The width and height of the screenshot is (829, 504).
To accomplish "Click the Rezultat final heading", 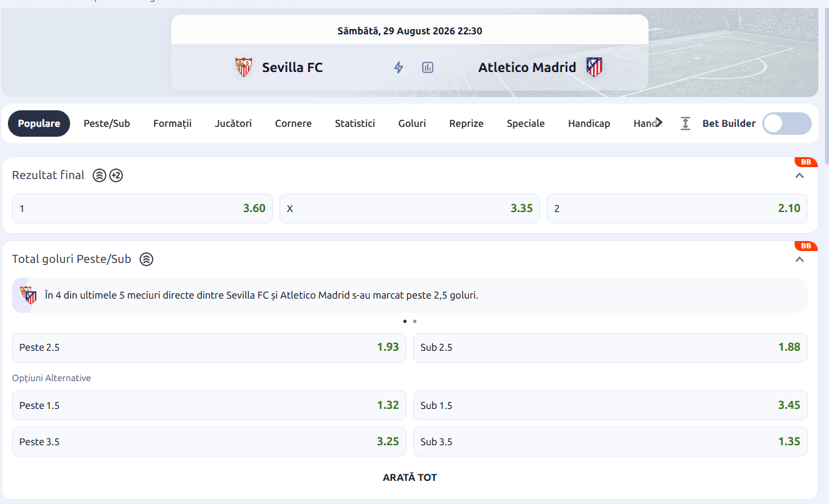I will (x=48, y=176).
